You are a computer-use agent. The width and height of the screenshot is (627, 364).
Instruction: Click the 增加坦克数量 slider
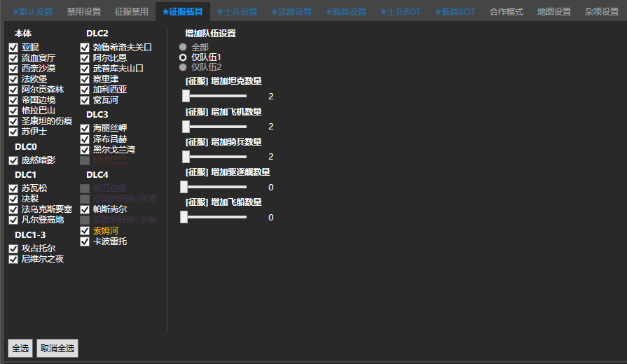pyautogui.click(x=214, y=96)
